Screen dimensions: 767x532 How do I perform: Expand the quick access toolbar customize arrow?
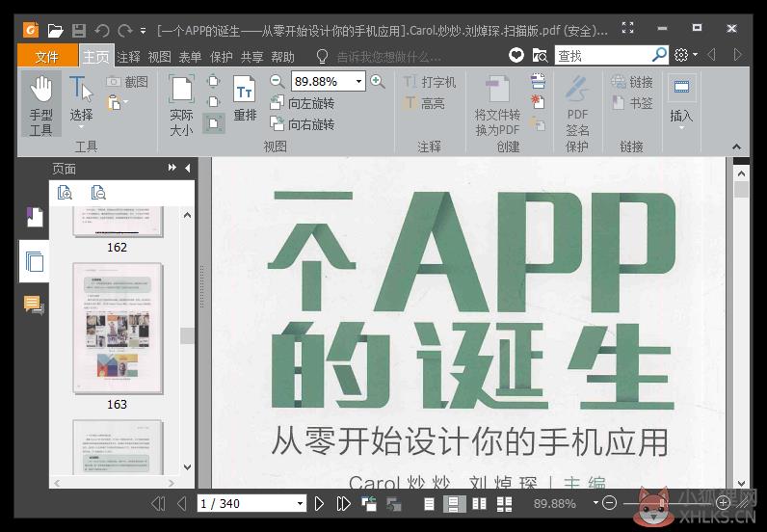[143, 31]
